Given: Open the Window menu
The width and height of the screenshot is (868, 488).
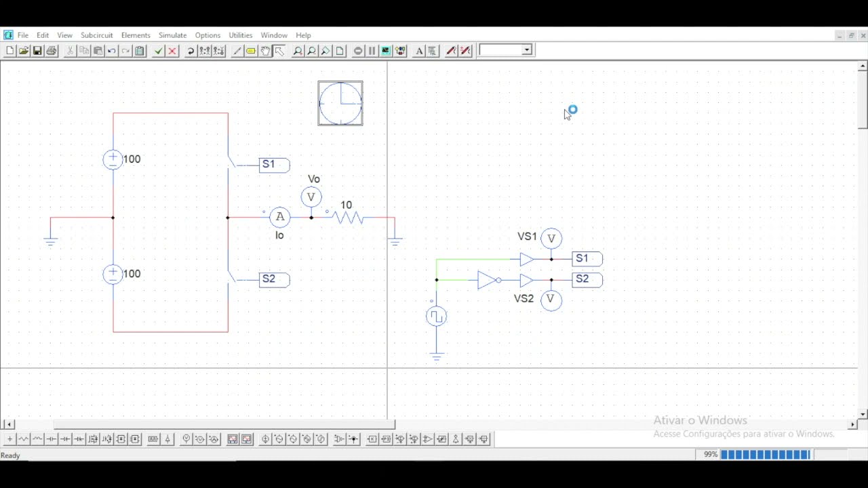Looking at the screenshot, I should click(x=274, y=35).
